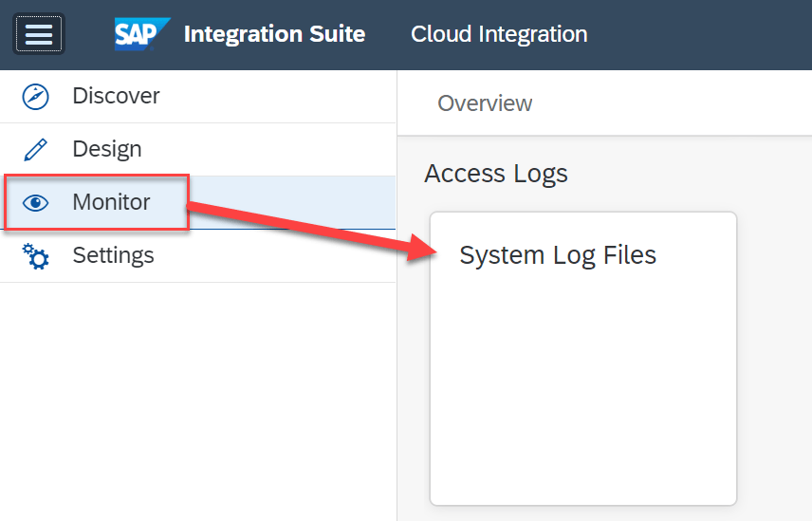Click the Settings gears icon
This screenshot has width=812, height=521.
click(35, 256)
